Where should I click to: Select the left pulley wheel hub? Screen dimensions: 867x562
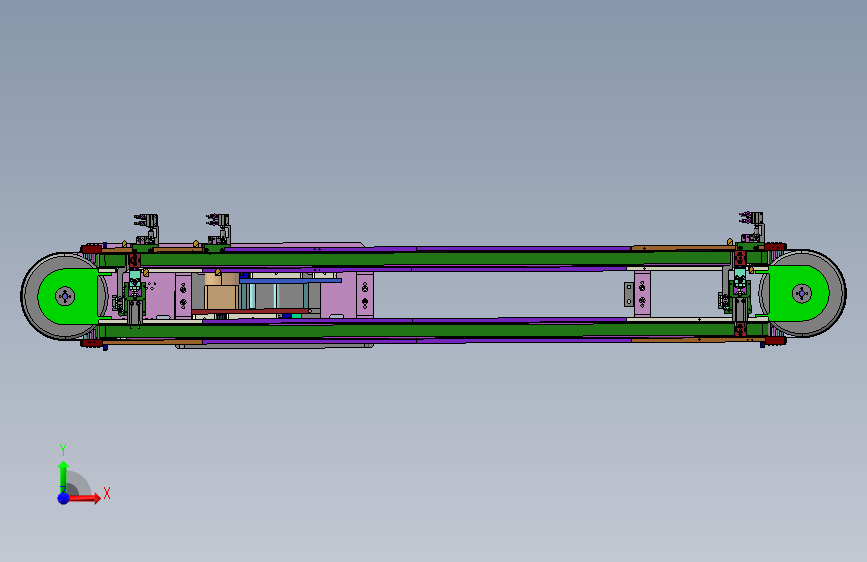tap(65, 296)
